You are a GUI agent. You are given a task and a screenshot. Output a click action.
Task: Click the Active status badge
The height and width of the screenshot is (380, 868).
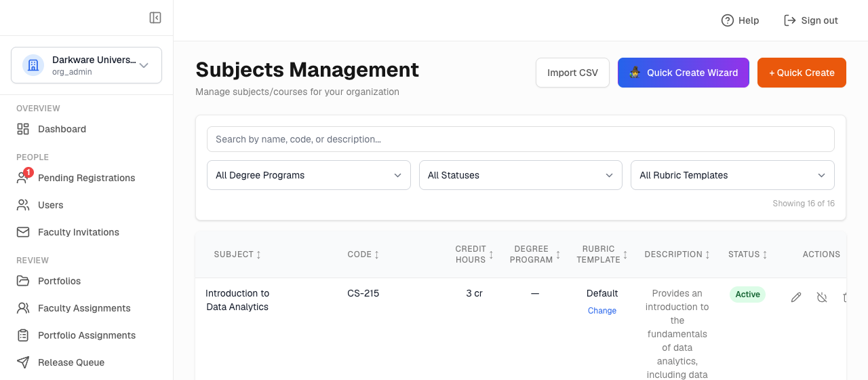point(747,294)
